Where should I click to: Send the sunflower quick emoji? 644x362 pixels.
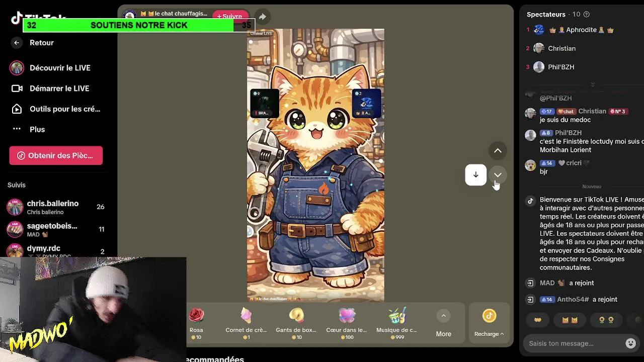606,320
